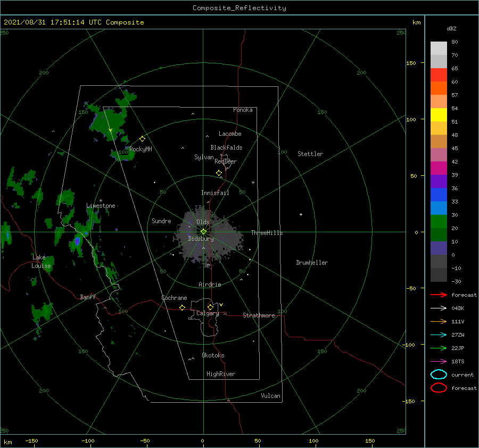Click the yellow 100 tick on right axis
This screenshot has height=448, width=479.
coord(411,119)
